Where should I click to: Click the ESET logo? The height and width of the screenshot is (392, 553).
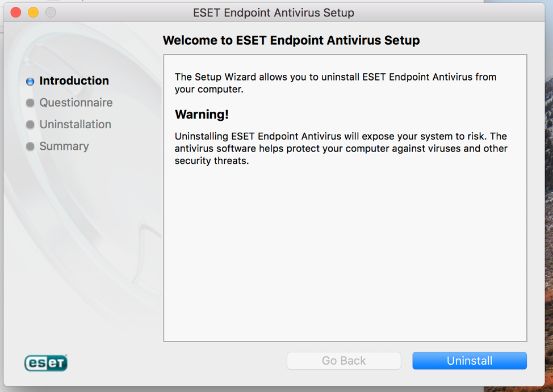[x=46, y=363]
